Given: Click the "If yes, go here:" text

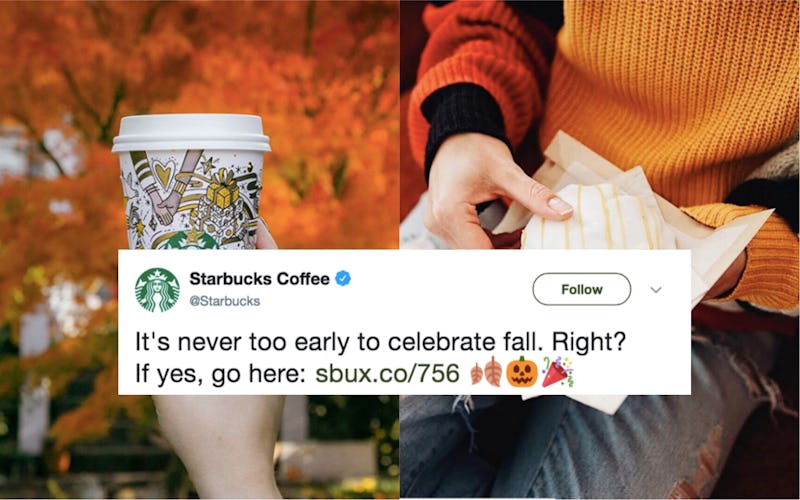Looking at the screenshot, I should [220, 373].
